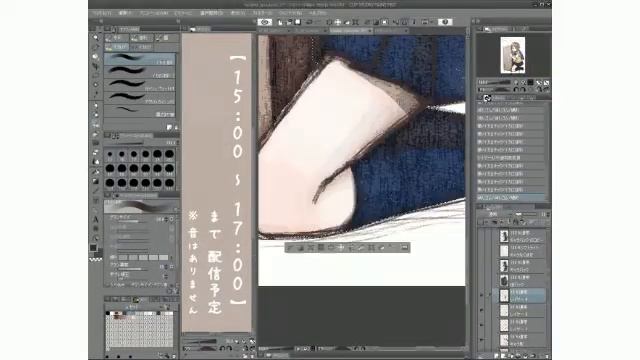The height and width of the screenshot is (360, 640).
Task: Switch to the active third canvas tab
Action: (x=351, y=31)
